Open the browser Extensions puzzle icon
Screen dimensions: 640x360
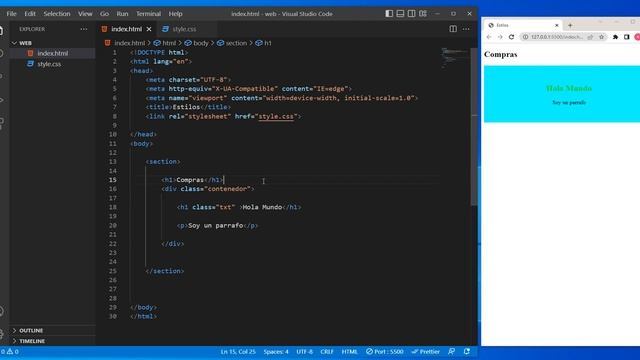coord(615,37)
